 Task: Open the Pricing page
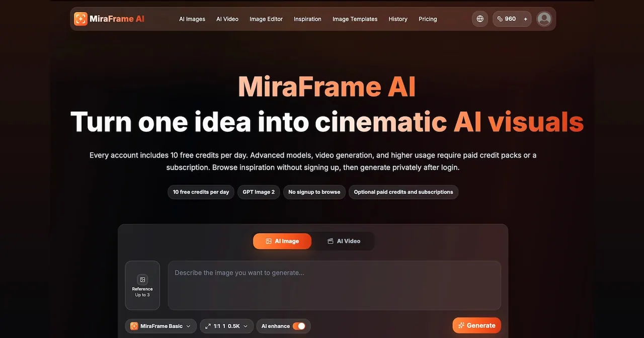click(428, 19)
